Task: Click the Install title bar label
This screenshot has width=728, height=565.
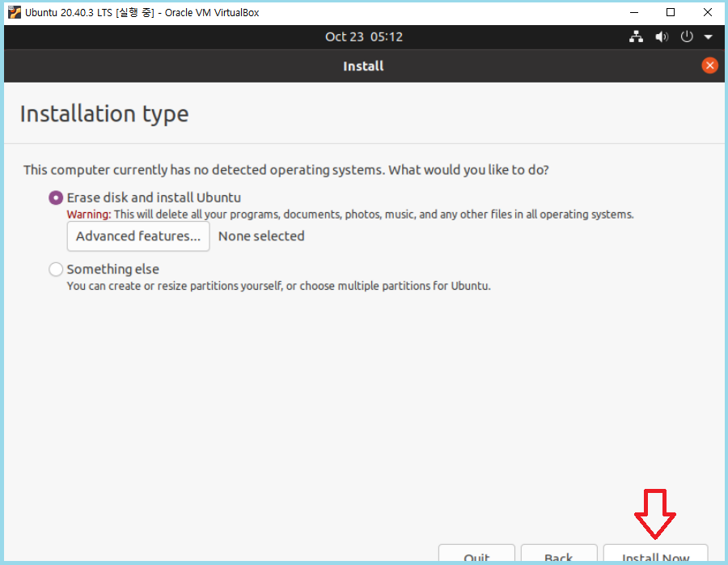Action: (363, 66)
